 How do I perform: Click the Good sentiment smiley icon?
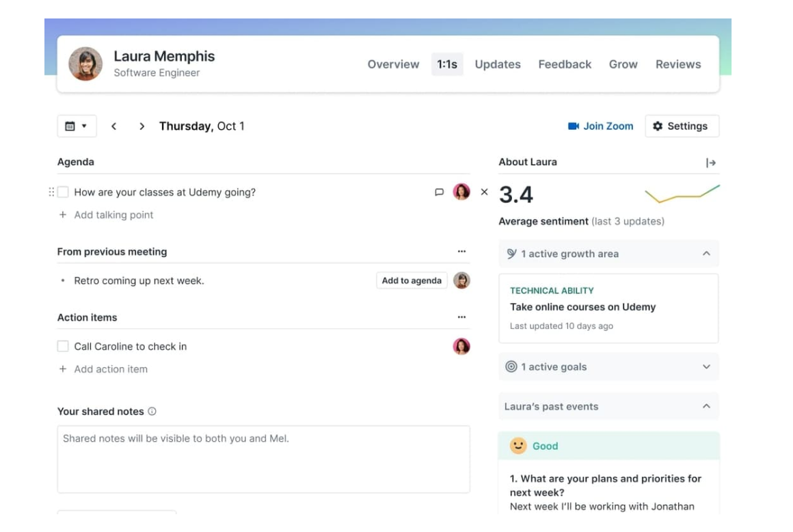click(x=518, y=446)
